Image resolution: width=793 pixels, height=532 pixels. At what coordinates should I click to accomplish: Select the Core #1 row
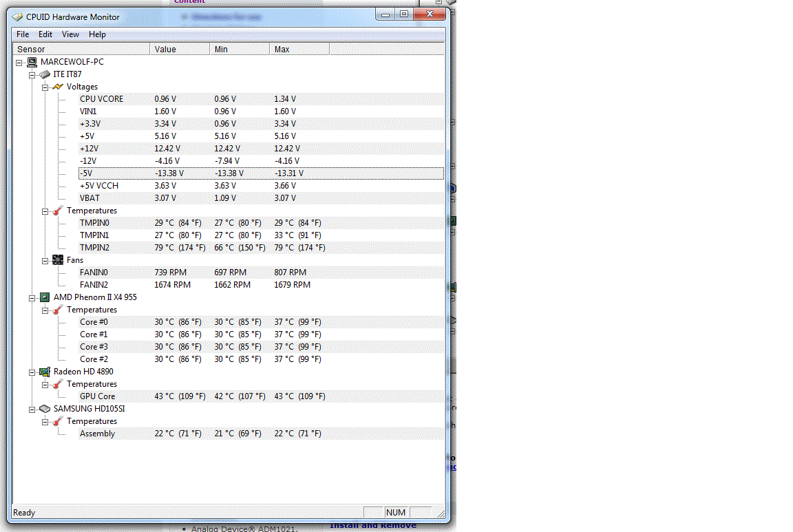coord(262,334)
